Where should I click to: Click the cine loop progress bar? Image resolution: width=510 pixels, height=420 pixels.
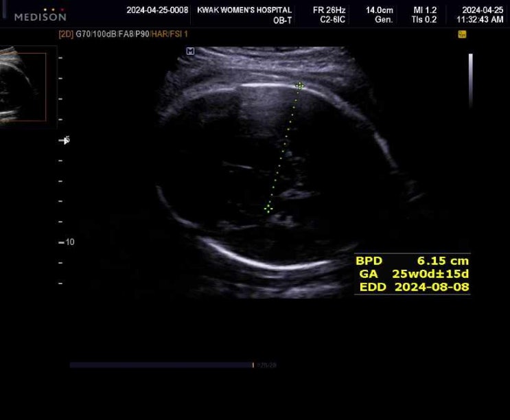coord(161,365)
